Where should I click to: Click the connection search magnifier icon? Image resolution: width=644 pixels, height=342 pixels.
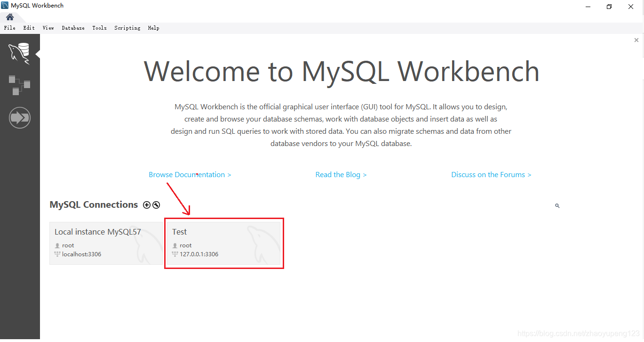pos(557,205)
